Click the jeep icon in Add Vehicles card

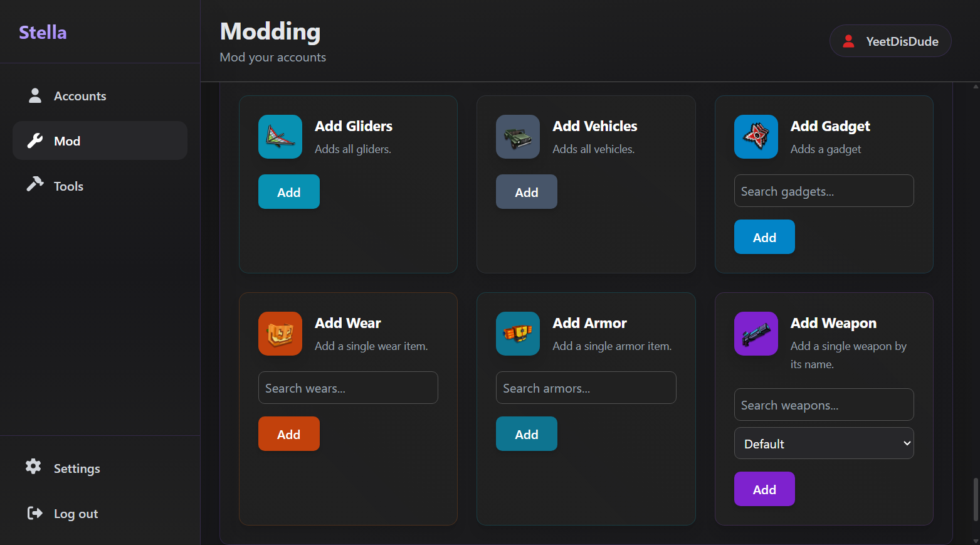(517, 137)
